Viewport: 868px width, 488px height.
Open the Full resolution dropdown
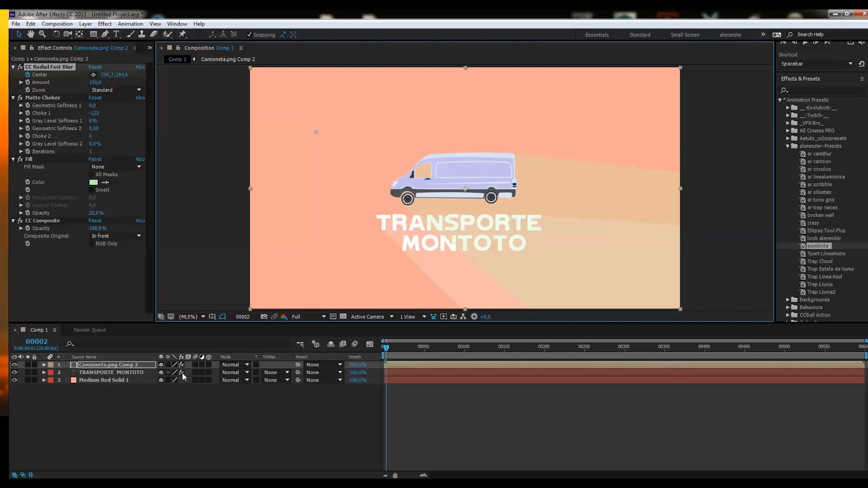click(309, 317)
